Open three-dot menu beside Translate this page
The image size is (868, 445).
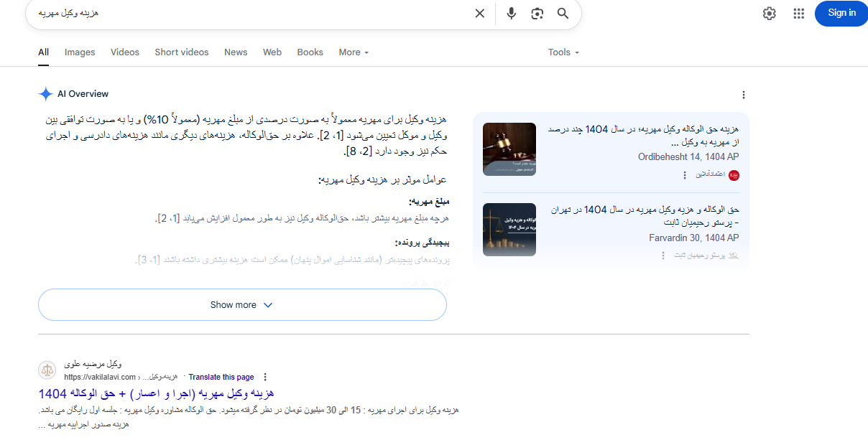tap(265, 377)
